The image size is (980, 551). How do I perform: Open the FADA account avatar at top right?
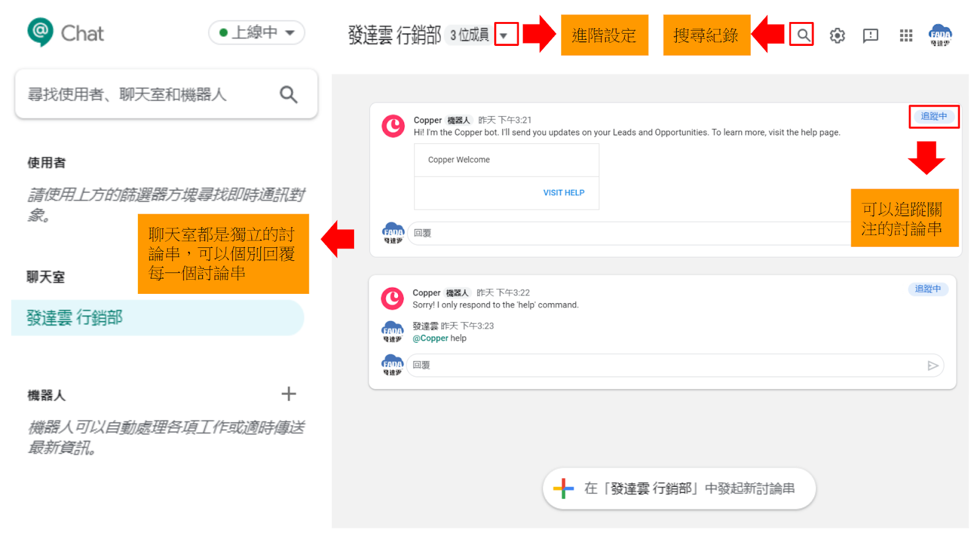point(940,35)
